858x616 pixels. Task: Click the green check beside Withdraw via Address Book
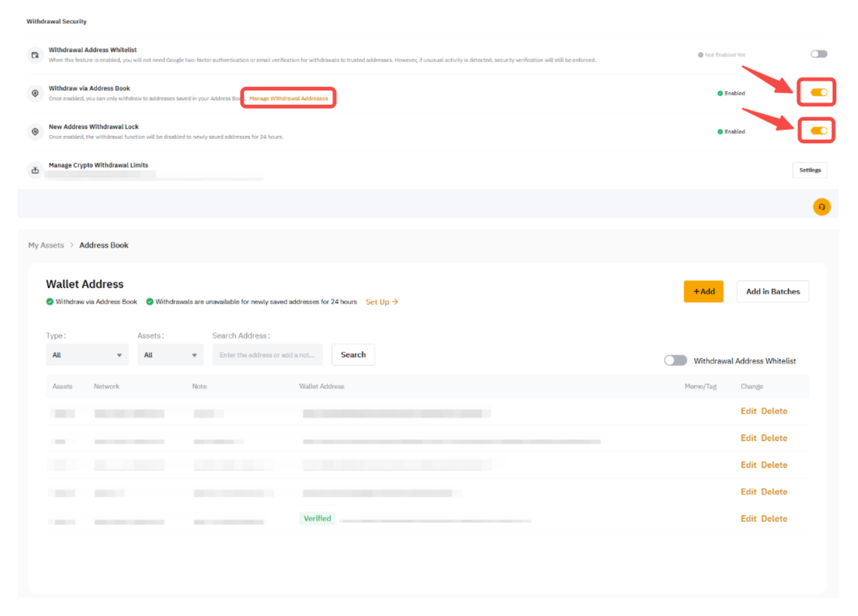(x=50, y=302)
